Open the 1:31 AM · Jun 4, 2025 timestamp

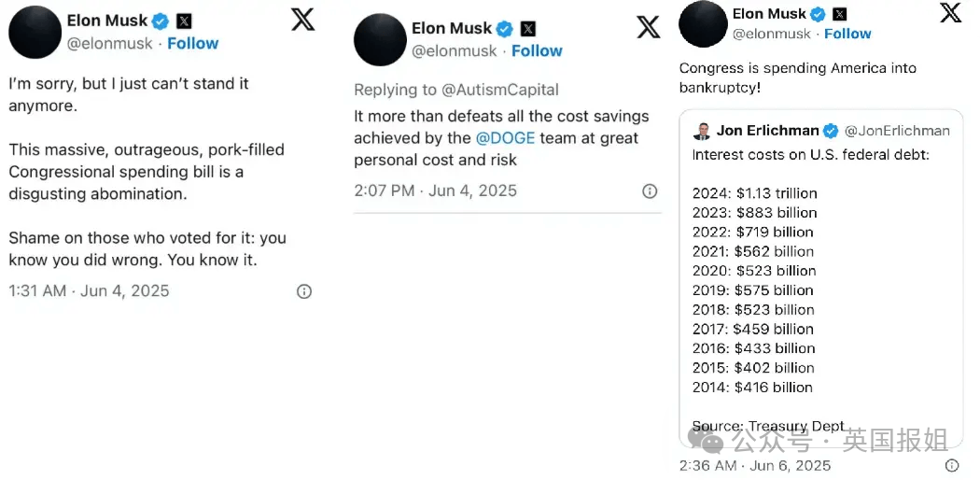tap(89, 291)
